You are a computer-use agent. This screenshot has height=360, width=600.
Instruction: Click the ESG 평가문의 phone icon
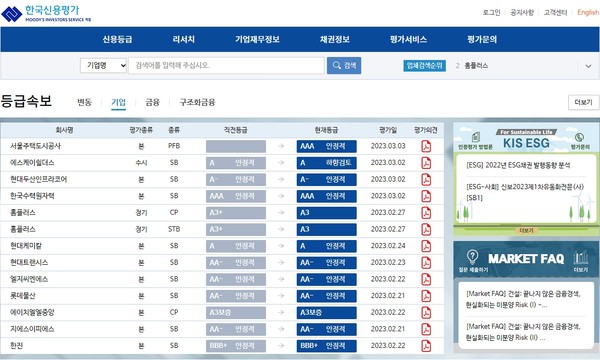[579, 137]
